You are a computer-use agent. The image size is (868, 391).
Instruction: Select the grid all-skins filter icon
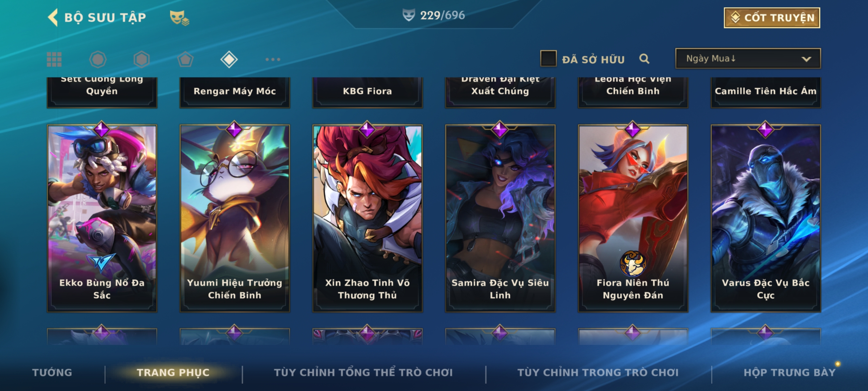54,59
